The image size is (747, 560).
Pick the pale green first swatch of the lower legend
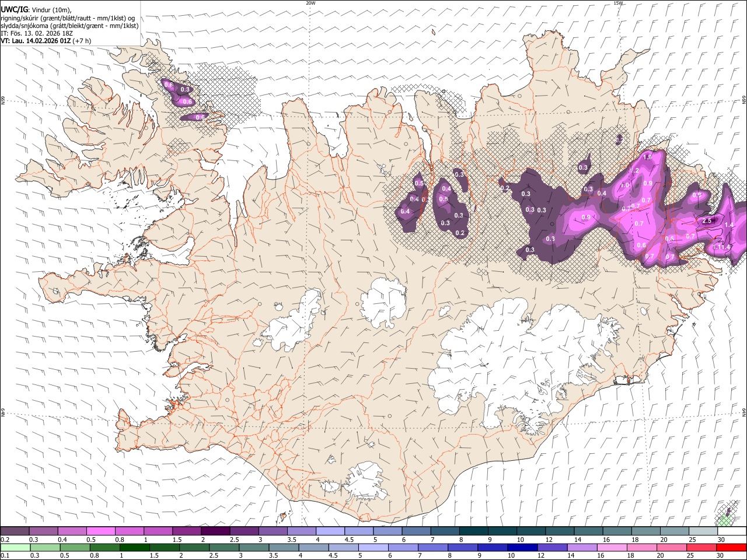[x=15, y=548]
